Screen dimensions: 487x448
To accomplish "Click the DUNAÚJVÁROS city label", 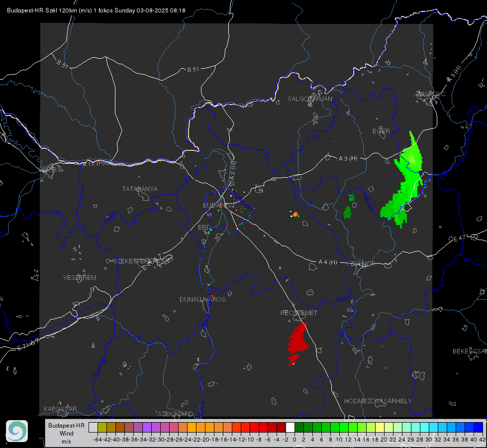I will pos(202,299).
